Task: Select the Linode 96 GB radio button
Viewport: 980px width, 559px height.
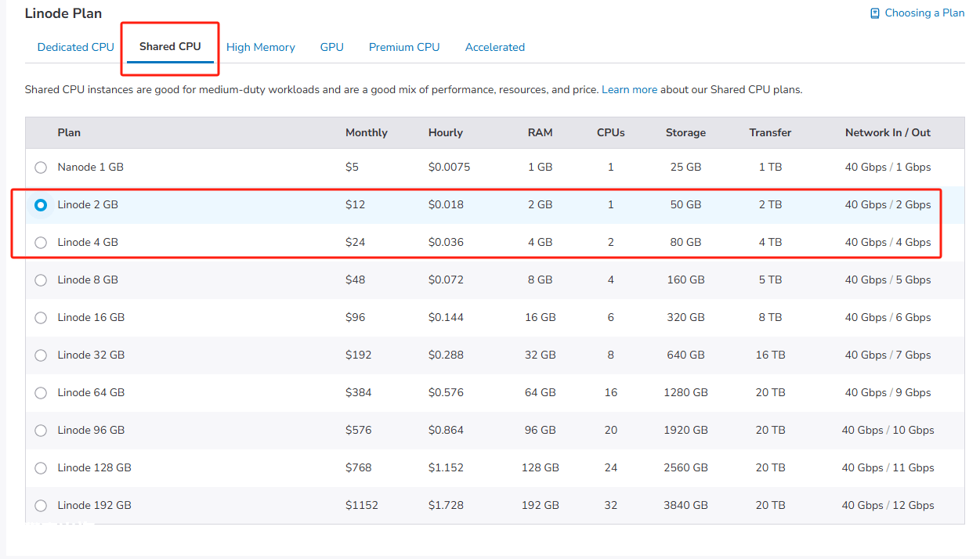Action: pyautogui.click(x=41, y=431)
